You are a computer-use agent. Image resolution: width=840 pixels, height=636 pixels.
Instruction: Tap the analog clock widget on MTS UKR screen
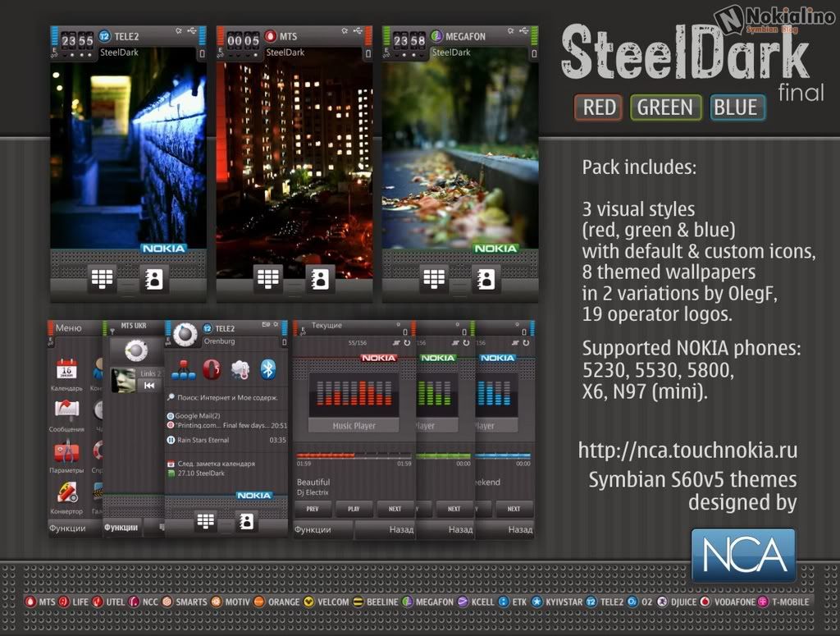[136, 351]
